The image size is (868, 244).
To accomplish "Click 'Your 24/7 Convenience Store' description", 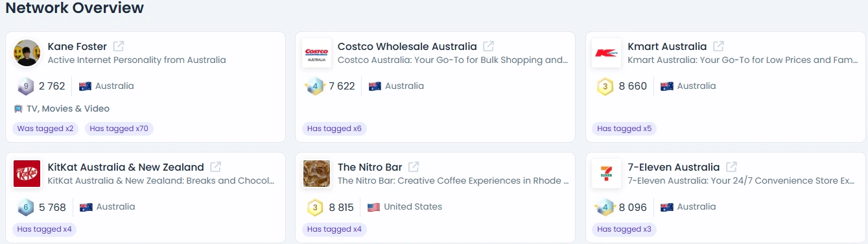I will click(x=741, y=181).
